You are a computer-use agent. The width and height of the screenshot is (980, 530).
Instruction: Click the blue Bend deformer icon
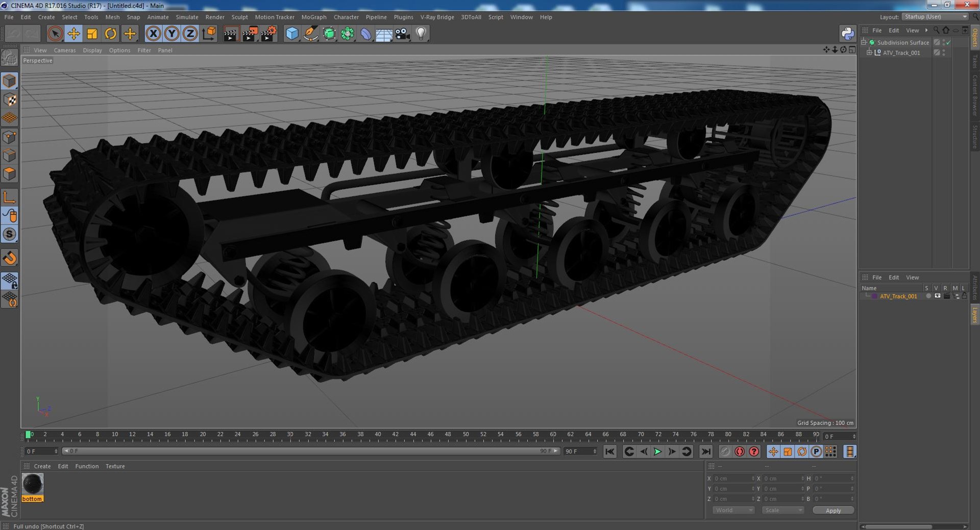tap(366, 34)
